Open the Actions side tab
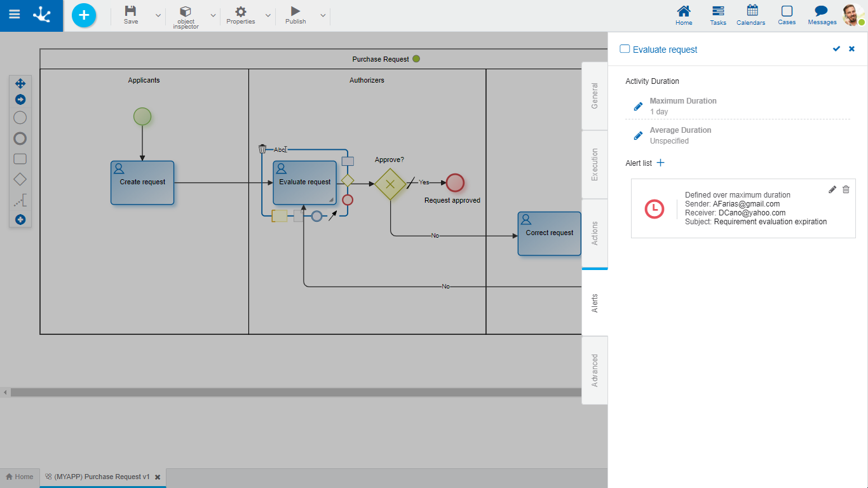868x488 pixels. coord(595,233)
